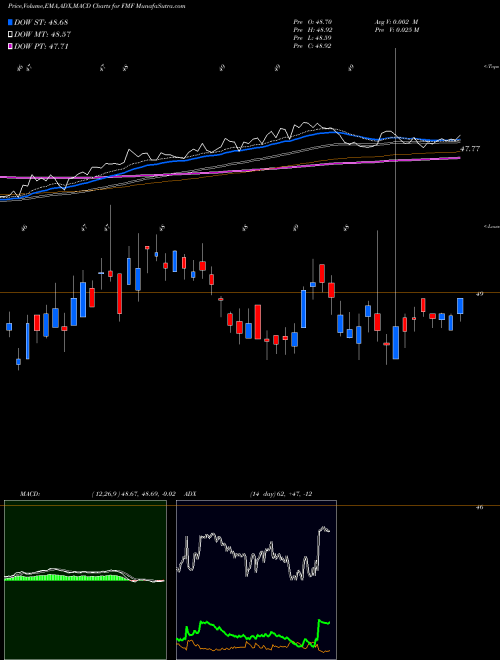Image resolution: width=500 pixels, height=660 pixels.
Task: Select the 'DOW PT: 47.71' legend text
Action: pos(41,46)
